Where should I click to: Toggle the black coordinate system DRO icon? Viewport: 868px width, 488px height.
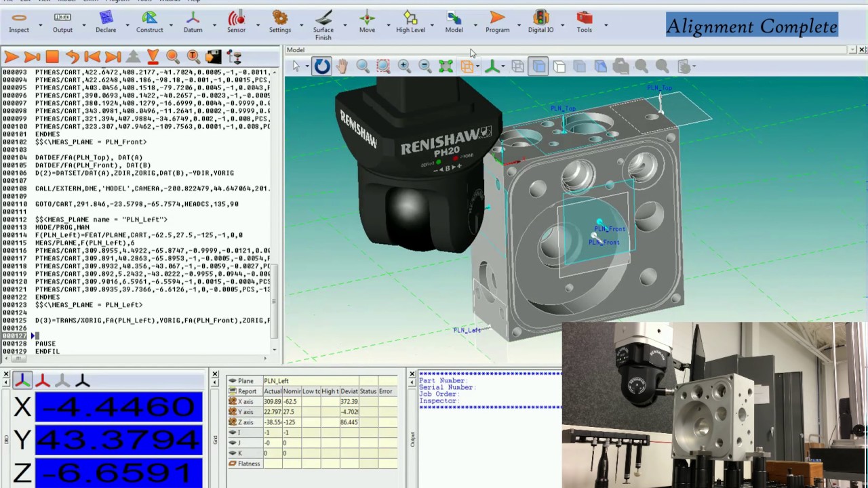[83, 381]
